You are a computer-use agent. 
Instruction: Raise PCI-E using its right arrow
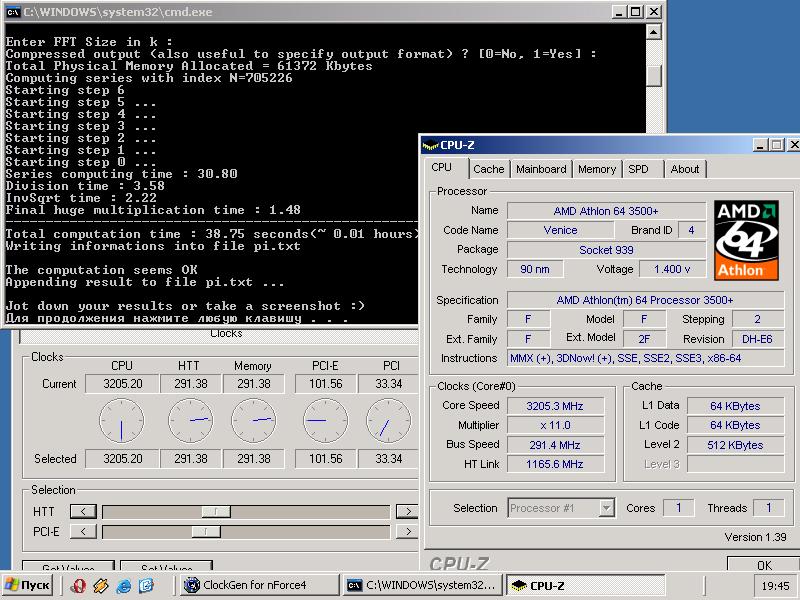(x=407, y=532)
